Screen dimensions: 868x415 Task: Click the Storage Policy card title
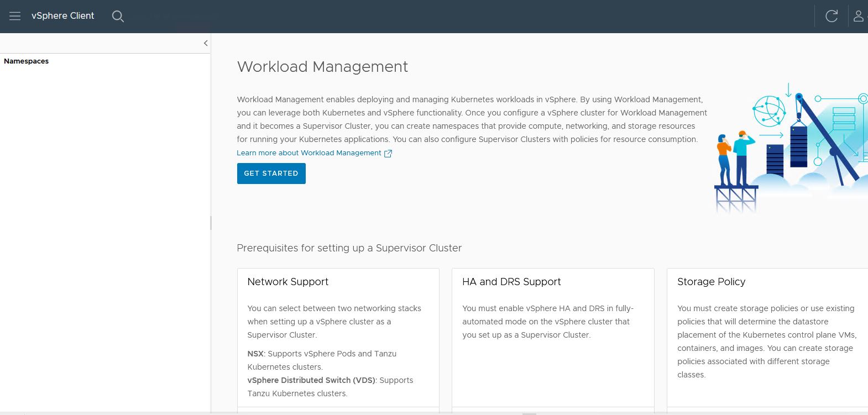711,282
